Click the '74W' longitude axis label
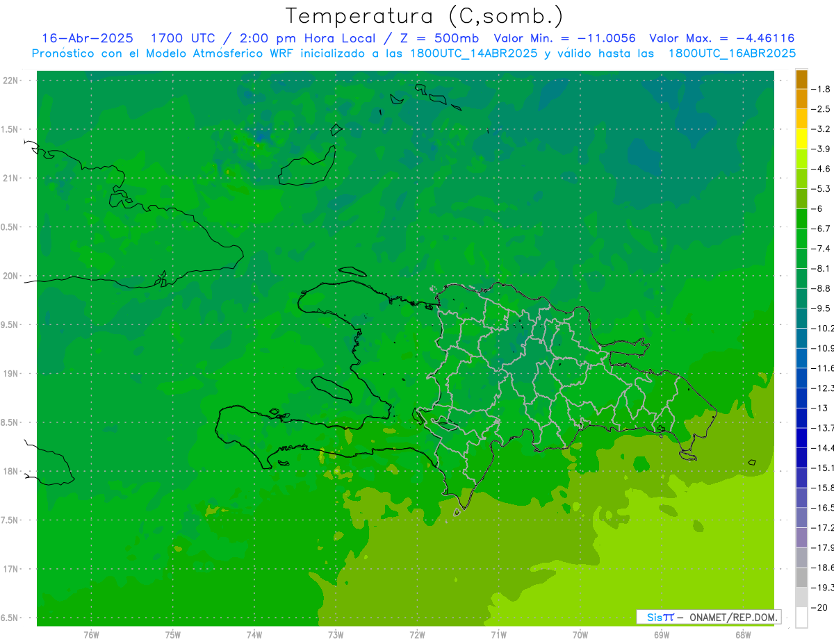Image resolution: width=834 pixels, height=644 pixels. click(254, 635)
